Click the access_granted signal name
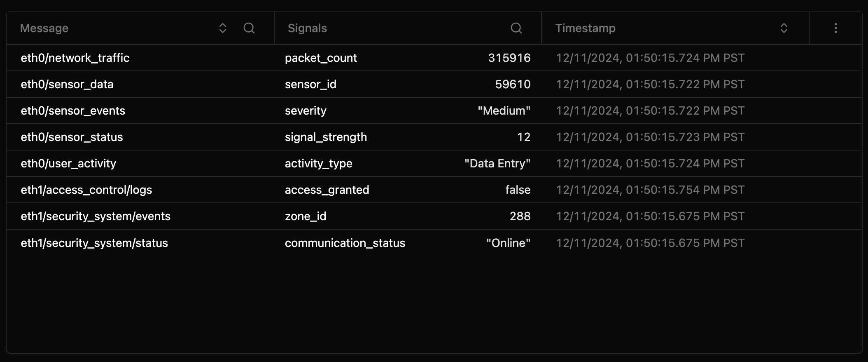This screenshot has height=362, width=868. coord(327,190)
